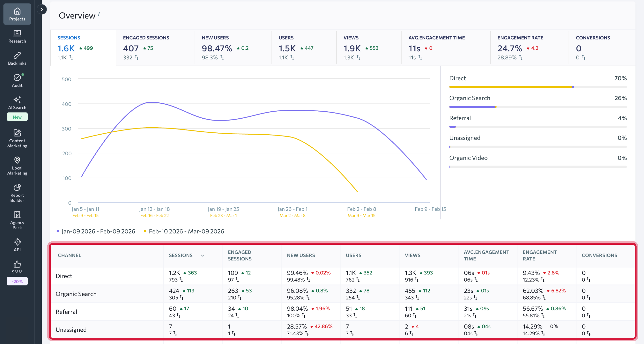Open Content Marketing pencil icon

click(17, 133)
